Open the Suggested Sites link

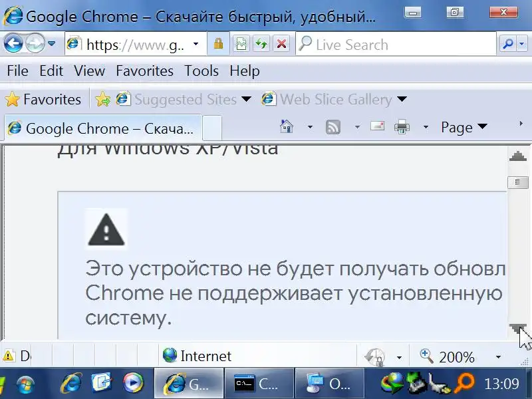(184, 99)
